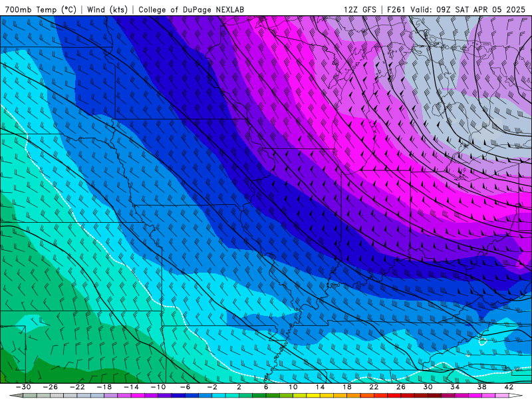Screen dimensions: 532x399
Task: Click the -18 color scale label
Action: tap(104, 387)
